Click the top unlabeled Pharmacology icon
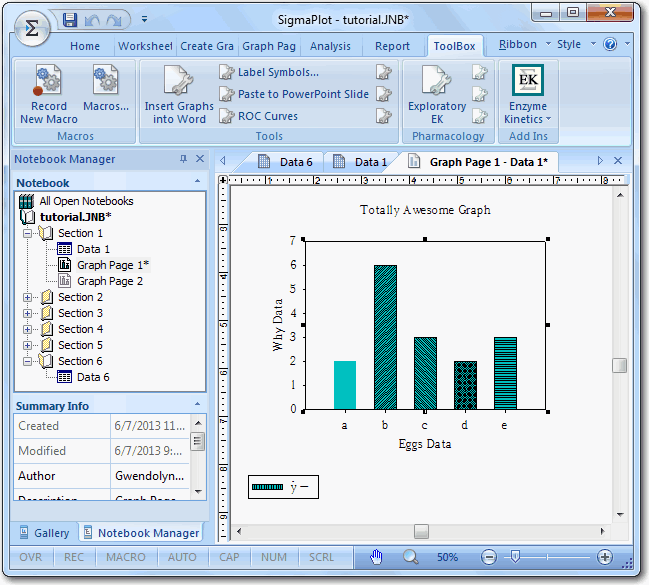649x585 pixels. 480,72
